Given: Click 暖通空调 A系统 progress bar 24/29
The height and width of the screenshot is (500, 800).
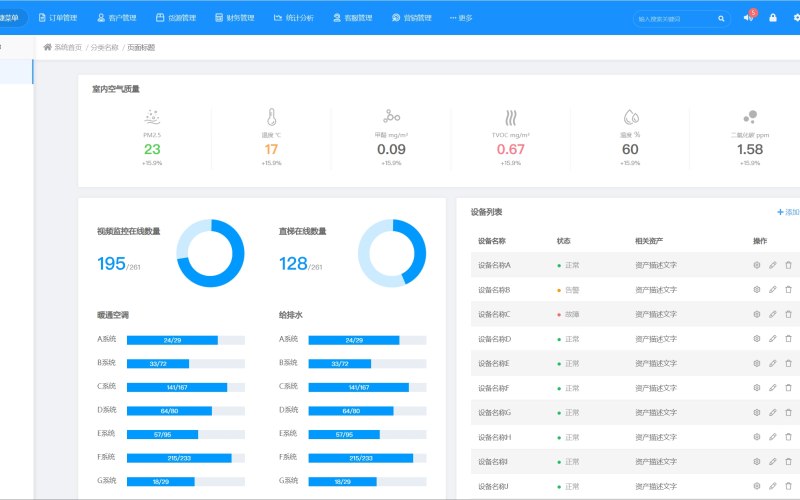Looking at the screenshot, I should coord(186,340).
